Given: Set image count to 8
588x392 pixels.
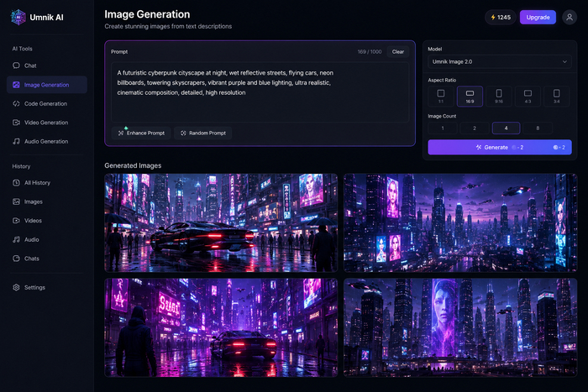Looking at the screenshot, I should point(538,128).
